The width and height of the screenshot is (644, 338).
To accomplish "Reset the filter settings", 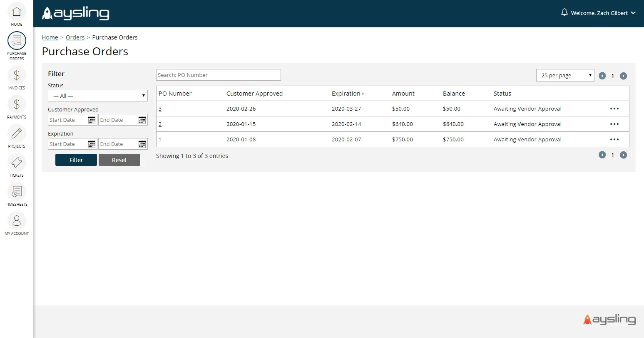I will pos(119,160).
